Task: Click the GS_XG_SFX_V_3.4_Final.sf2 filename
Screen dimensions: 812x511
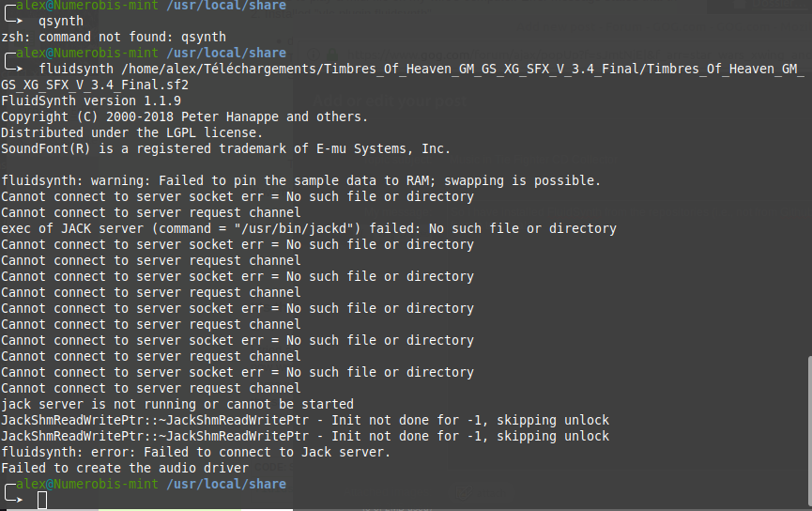Action: pyautogui.click(x=95, y=85)
